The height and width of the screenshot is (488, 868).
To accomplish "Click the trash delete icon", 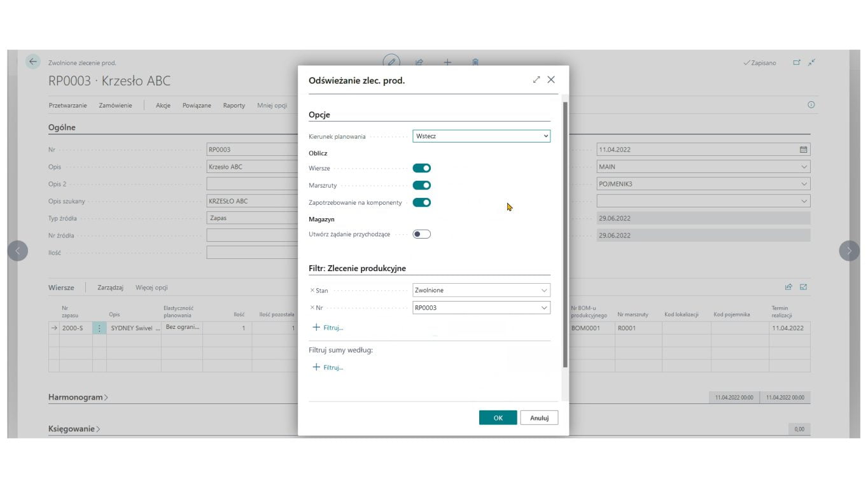I will tap(475, 62).
